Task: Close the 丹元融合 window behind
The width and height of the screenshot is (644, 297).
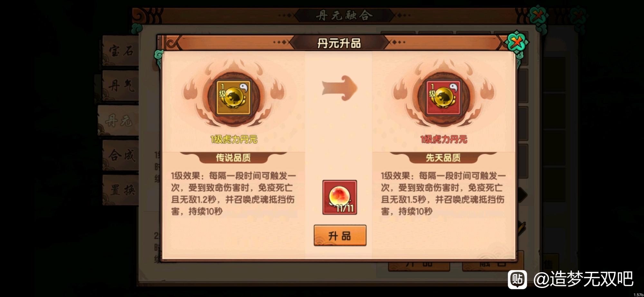Action: [x=539, y=15]
